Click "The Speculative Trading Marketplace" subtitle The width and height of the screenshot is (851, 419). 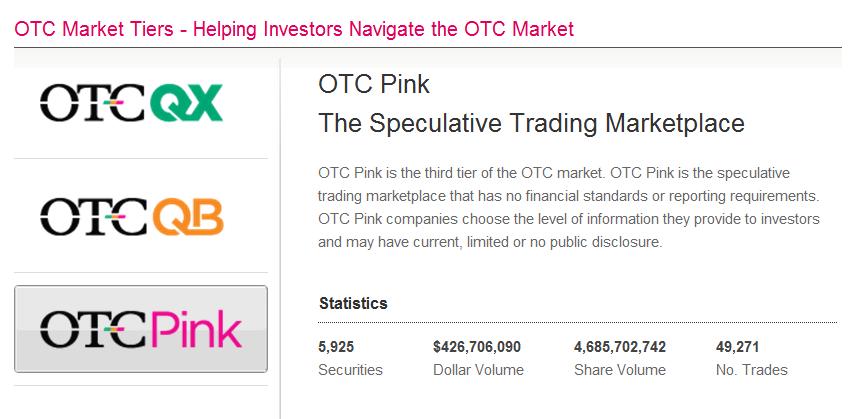[531, 124]
